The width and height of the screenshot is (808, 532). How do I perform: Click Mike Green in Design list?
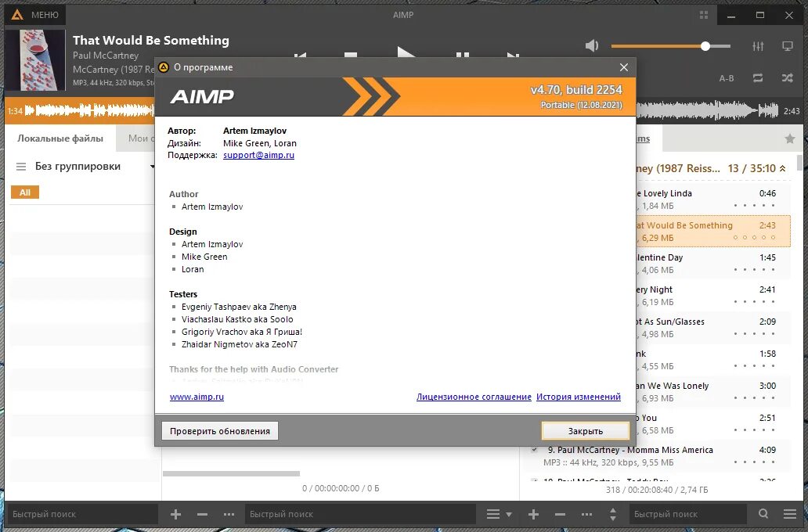tap(204, 257)
